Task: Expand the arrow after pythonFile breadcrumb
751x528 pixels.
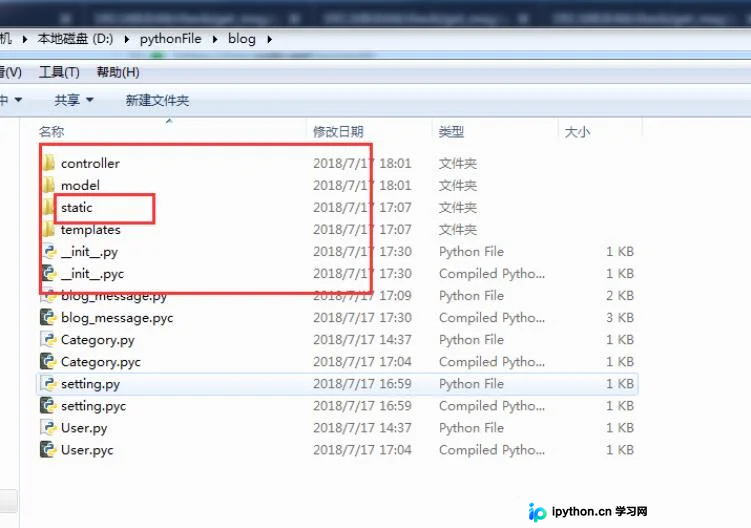Action: click(215, 39)
